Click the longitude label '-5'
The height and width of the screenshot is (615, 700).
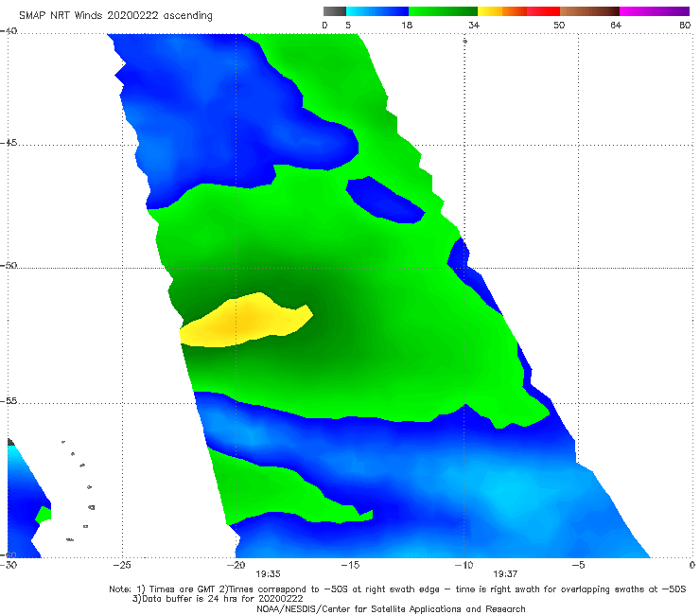[578, 565]
